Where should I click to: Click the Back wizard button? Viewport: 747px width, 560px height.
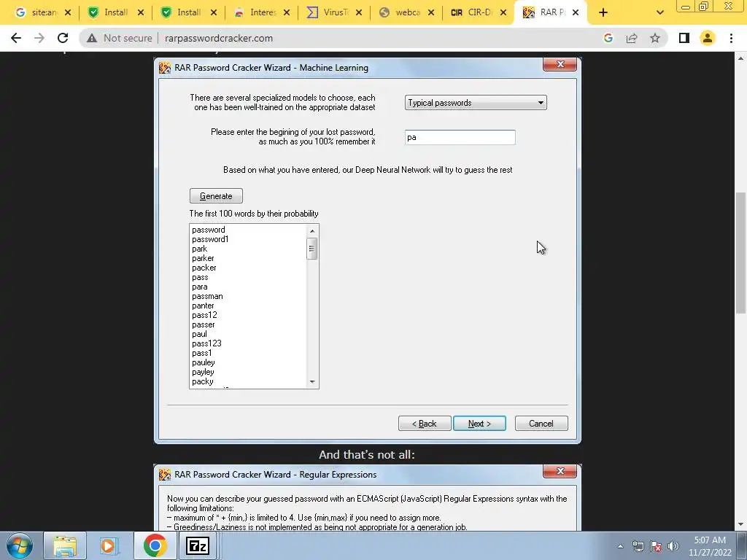click(x=425, y=424)
